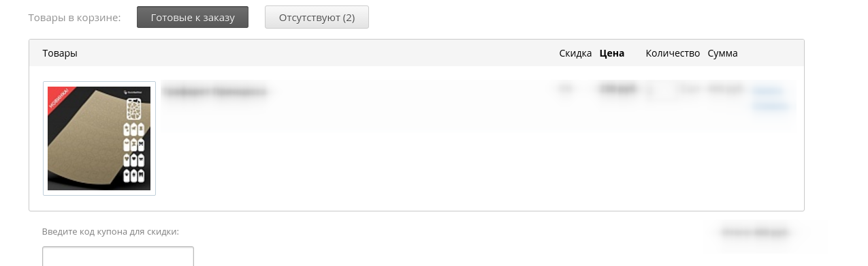Click the Введите код купона для скидки label
This screenshot has width=868, height=266.
tap(110, 232)
